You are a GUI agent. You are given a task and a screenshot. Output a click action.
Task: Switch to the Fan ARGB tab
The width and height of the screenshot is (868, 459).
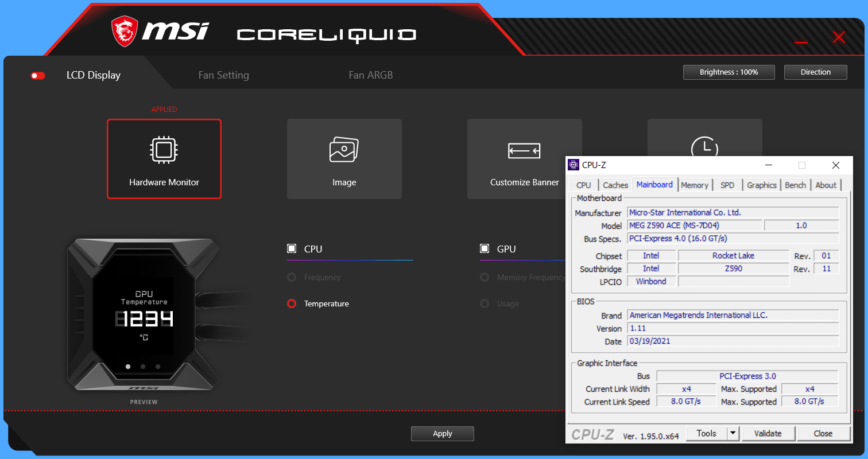(371, 75)
